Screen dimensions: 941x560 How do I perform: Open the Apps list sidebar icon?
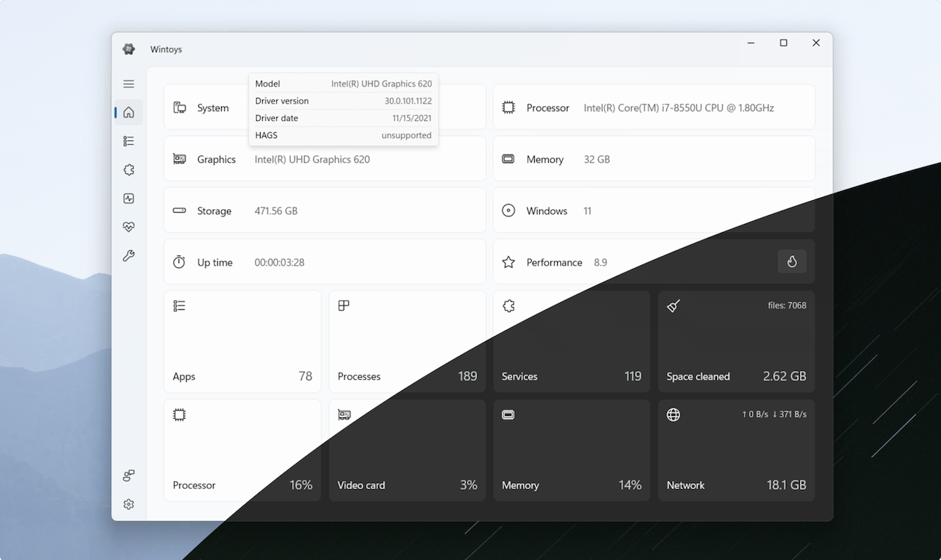tap(128, 141)
